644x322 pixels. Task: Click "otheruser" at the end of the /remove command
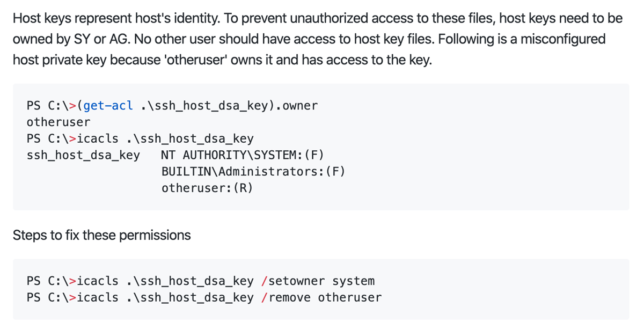(x=349, y=297)
